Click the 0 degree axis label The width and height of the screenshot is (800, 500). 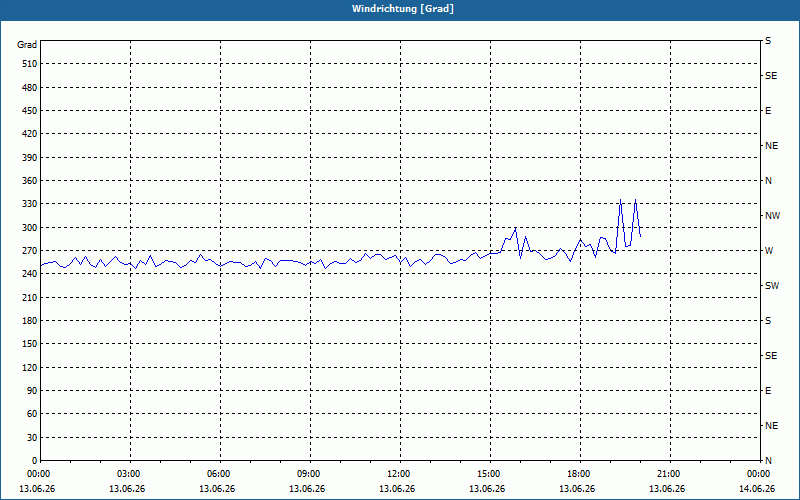tap(34, 461)
